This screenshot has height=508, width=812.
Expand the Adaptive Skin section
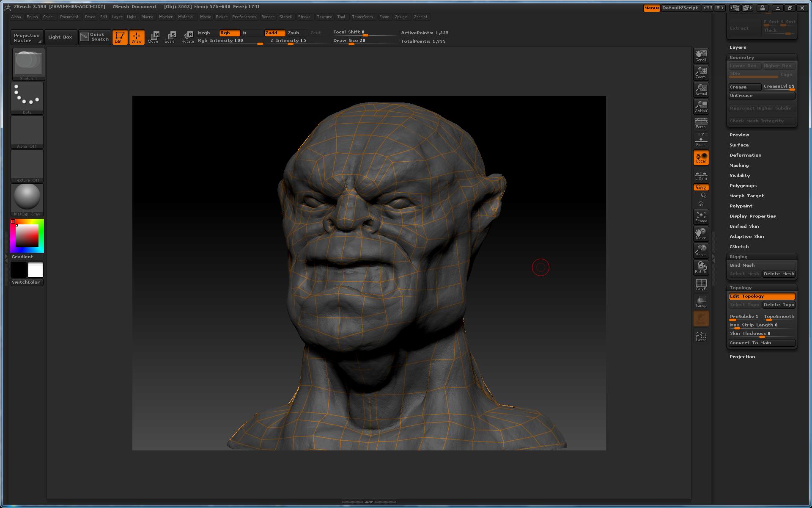[x=746, y=236]
